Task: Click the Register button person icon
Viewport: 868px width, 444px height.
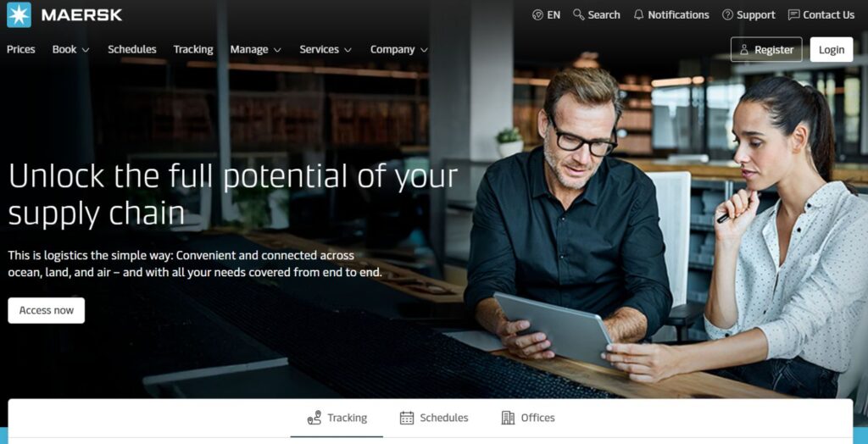Action: click(744, 50)
